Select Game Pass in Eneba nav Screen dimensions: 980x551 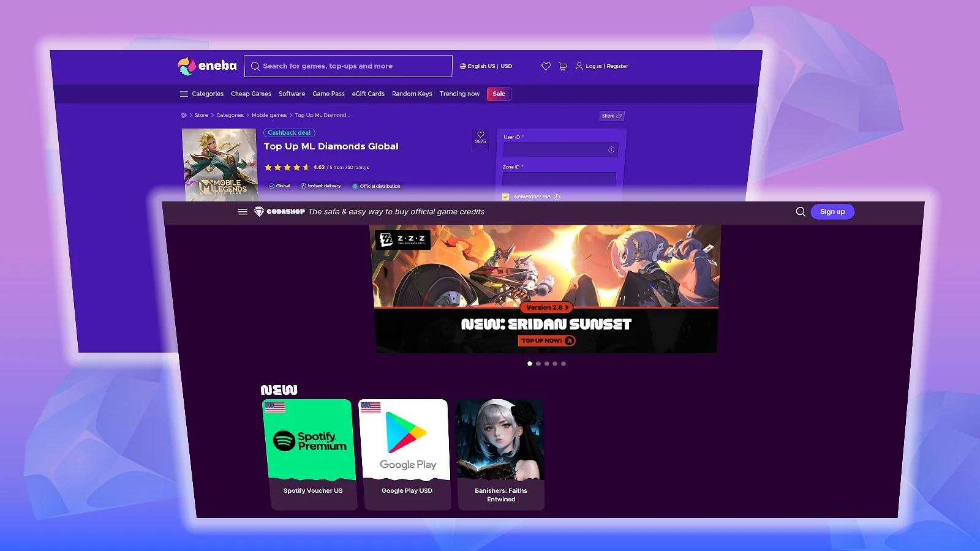(328, 94)
